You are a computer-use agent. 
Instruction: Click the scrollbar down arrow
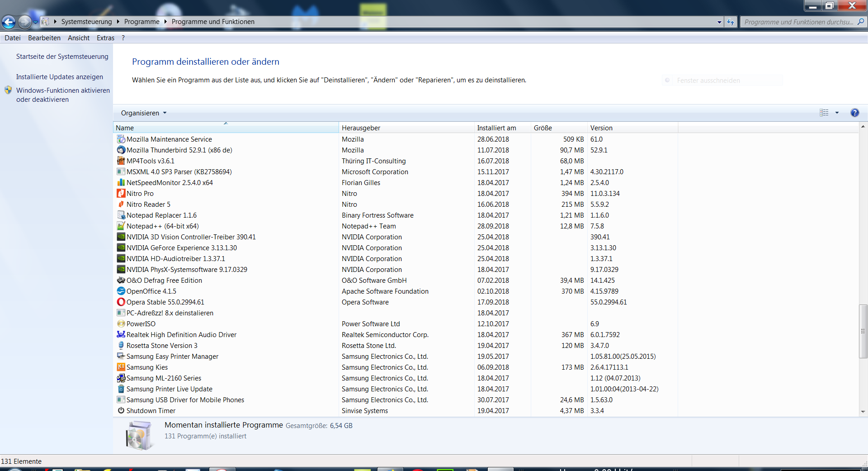coord(863,412)
